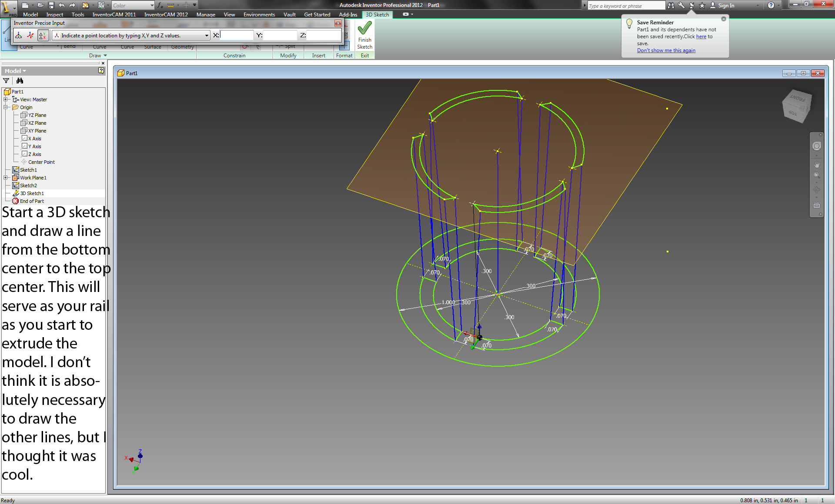The width and height of the screenshot is (835, 504).
Task: Select Sketch2 in browser tree
Action: pos(25,186)
